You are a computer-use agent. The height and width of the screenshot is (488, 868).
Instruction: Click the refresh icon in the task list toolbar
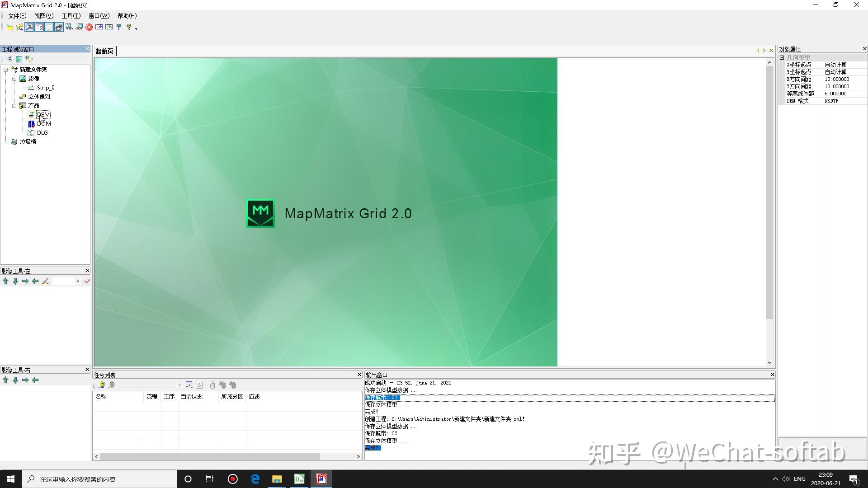click(x=199, y=385)
